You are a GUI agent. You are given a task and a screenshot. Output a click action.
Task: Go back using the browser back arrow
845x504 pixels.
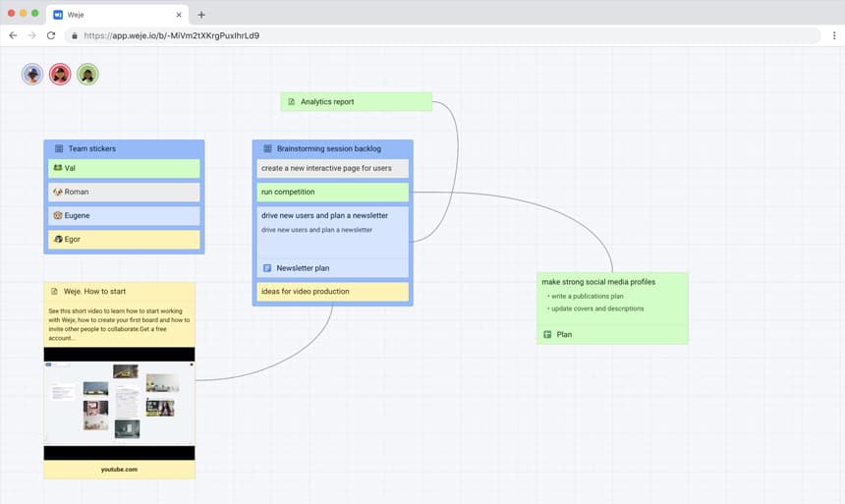(13, 35)
